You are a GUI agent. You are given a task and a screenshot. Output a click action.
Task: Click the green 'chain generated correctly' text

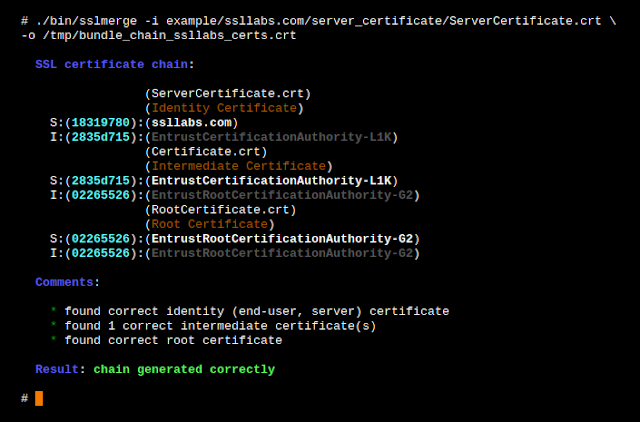point(184,369)
